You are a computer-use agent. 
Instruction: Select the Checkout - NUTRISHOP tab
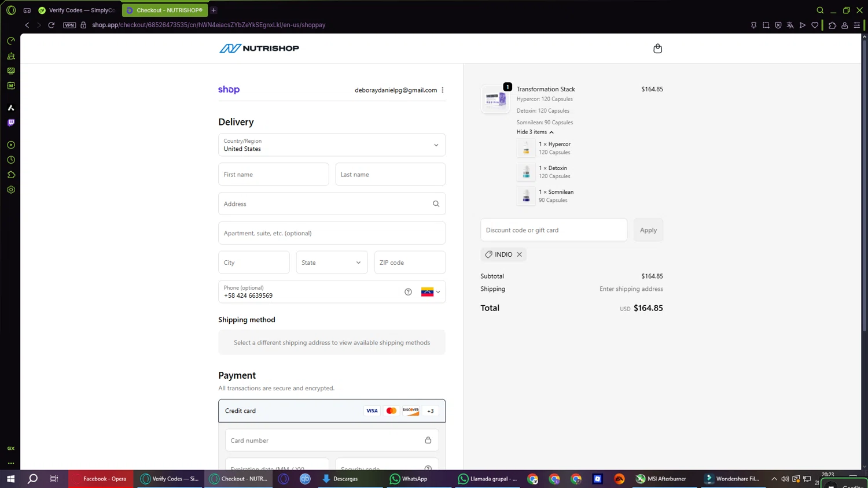click(x=164, y=10)
